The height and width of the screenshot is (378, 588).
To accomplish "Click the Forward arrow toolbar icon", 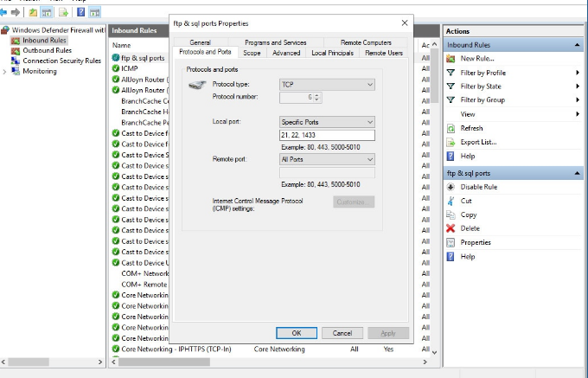I will pyautogui.click(x=16, y=12).
